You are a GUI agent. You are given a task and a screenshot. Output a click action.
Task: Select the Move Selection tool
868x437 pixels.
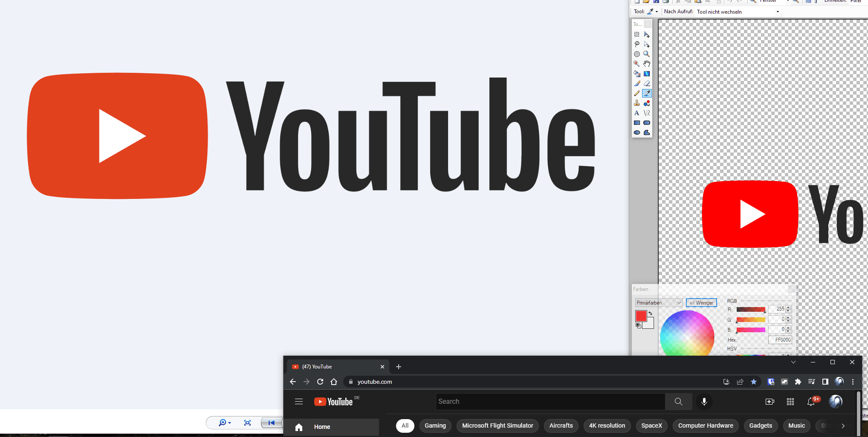(x=647, y=44)
